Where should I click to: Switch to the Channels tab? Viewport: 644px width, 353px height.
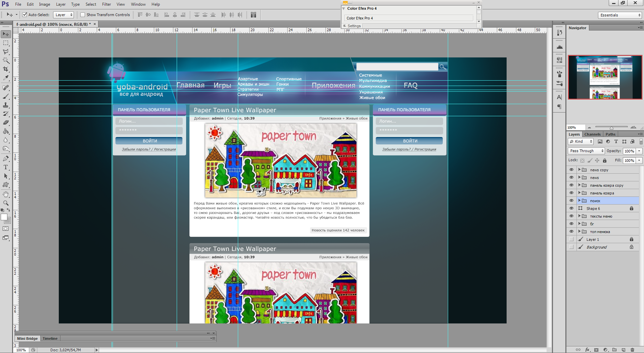click(592, 134)
